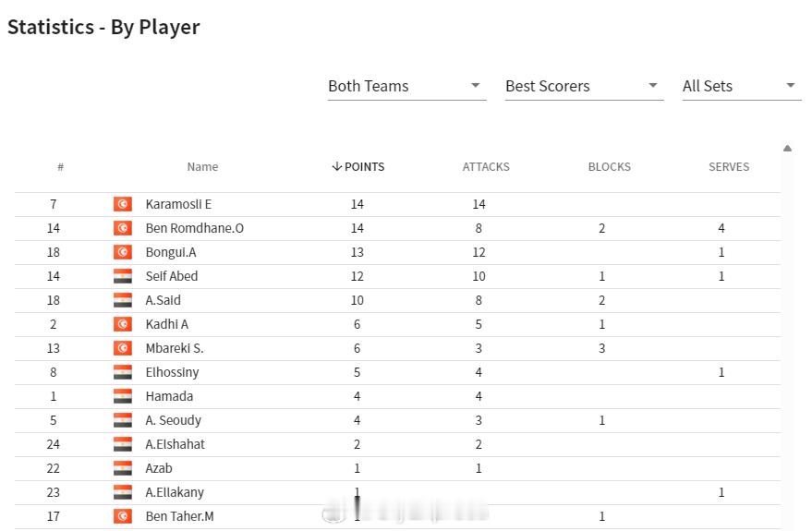Viewport: 812px width, 531px height.
Task: Select player A.Said in the table
Action: [164, 300]
